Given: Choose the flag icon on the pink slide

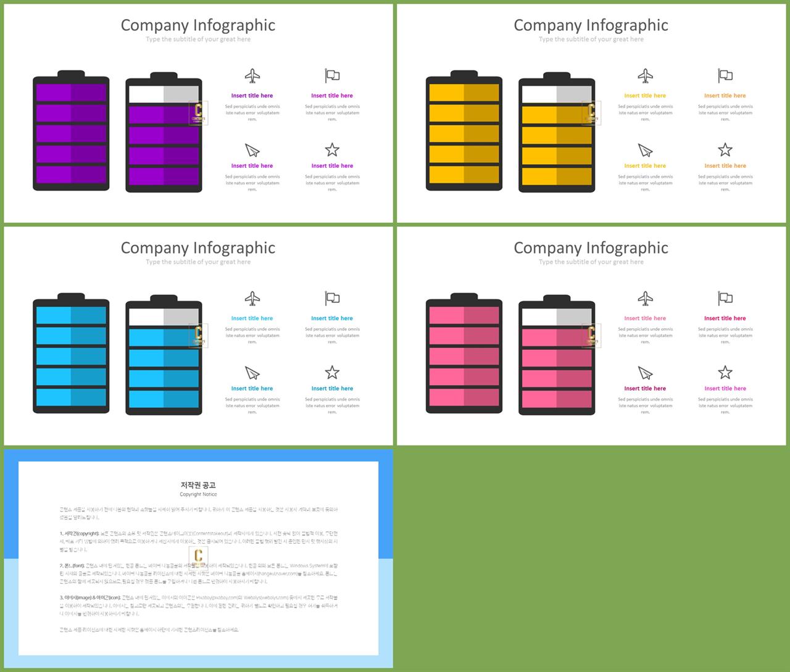Looking at the screenshot, I should point(725,298).
